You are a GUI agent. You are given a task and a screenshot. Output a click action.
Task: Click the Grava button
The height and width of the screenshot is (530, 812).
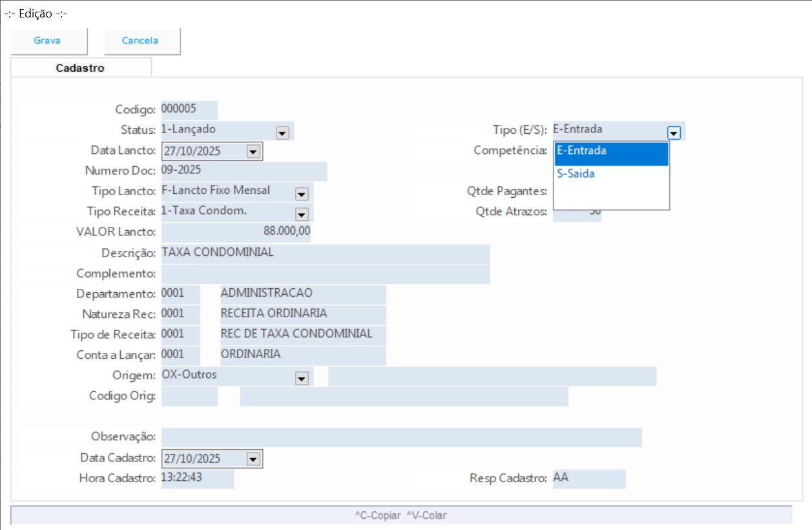pyautogui.click(x=48, y=41)
